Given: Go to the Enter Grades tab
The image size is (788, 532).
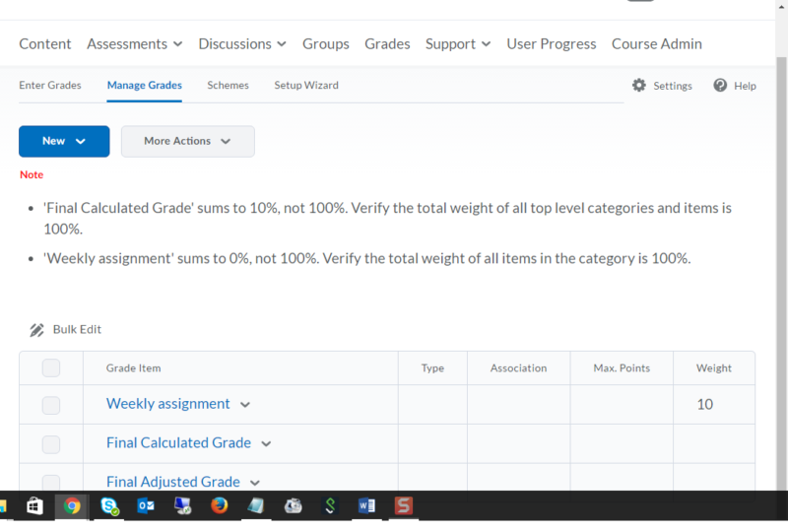Looking at the screenshot, I should pyautogui.click(x=50, y=85).
